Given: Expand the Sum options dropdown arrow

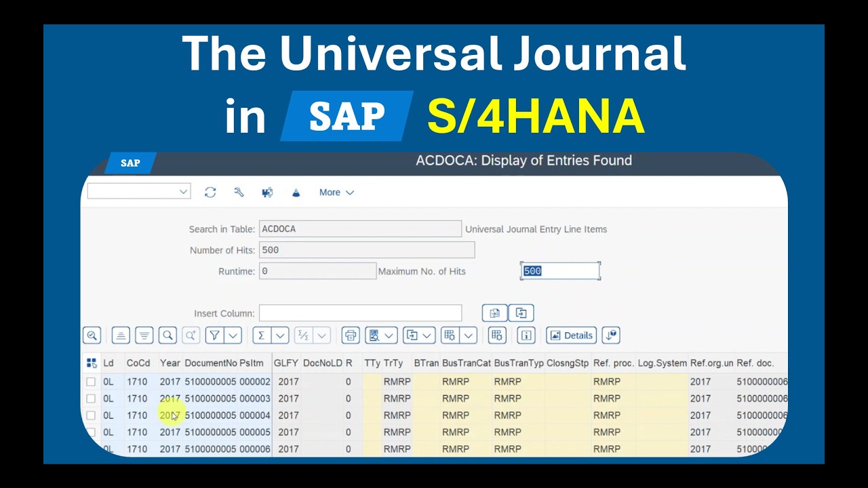Looking at the screenshot, I should point(280,335).
